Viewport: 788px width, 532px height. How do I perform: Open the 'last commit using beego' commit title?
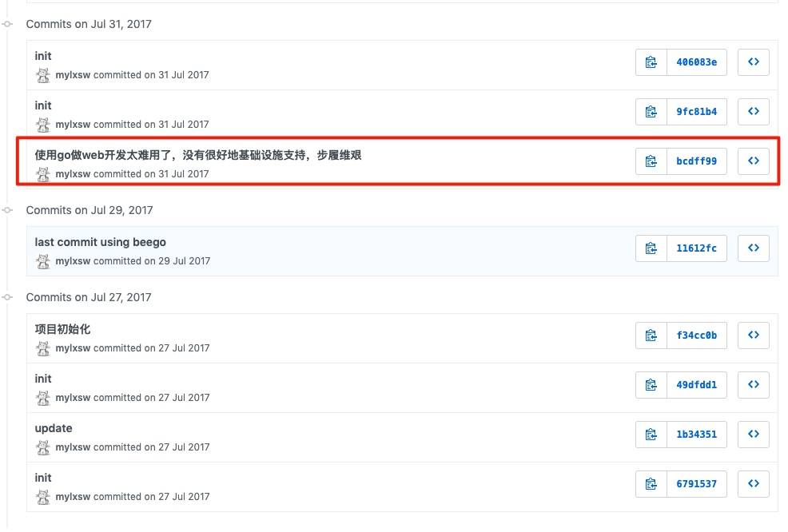tap(101, 242)
